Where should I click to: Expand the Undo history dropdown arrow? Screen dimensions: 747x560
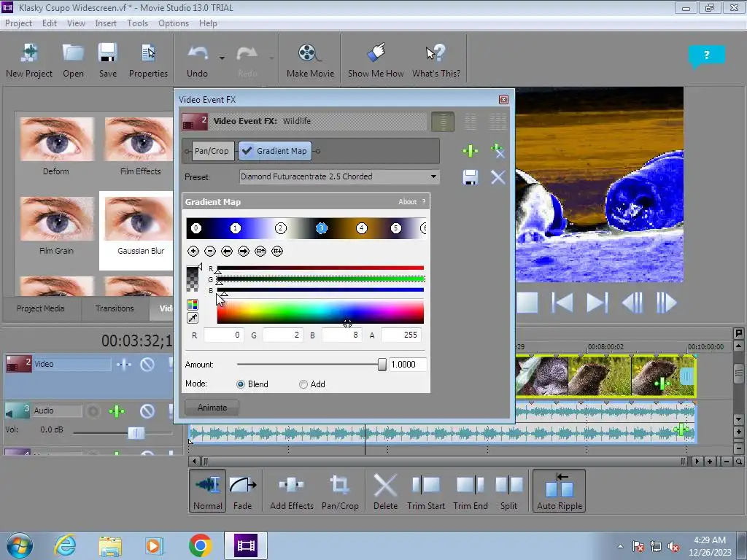click(222, 58)
